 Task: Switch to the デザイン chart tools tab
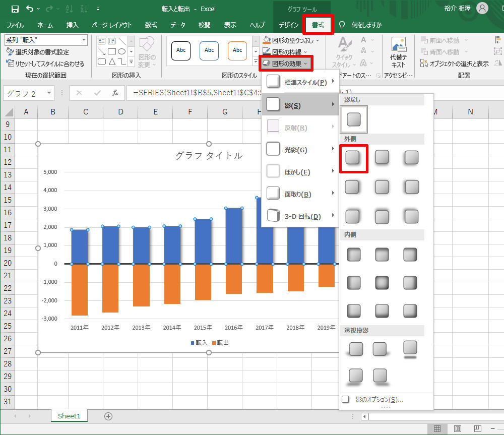click(x=288, y=25)
